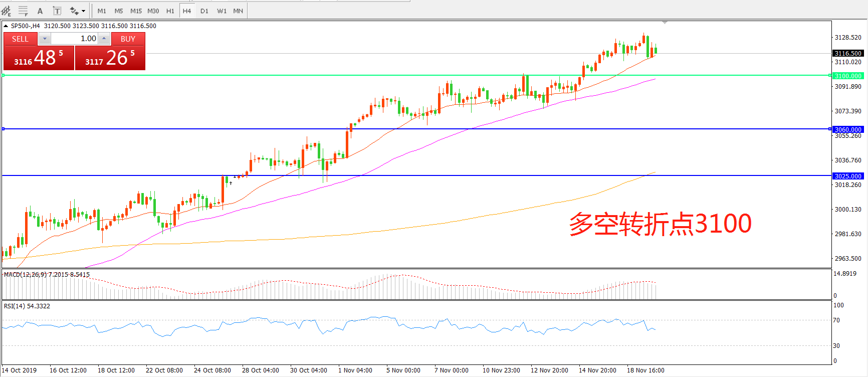Increase lot volume with up arrow
Image resolution: width=868 pixels, height=377 pixels.
pyautogui.click(x=104, y=39)
